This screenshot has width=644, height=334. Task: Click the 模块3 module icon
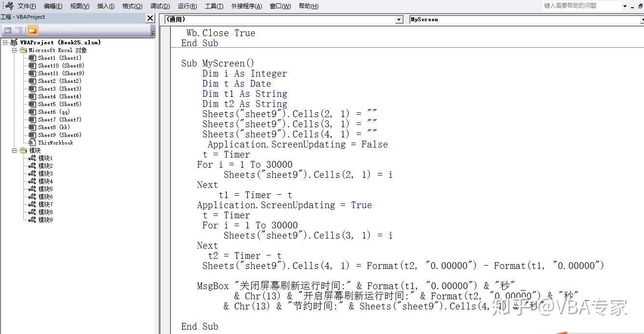pyautogui.click(x=32, y=174)
